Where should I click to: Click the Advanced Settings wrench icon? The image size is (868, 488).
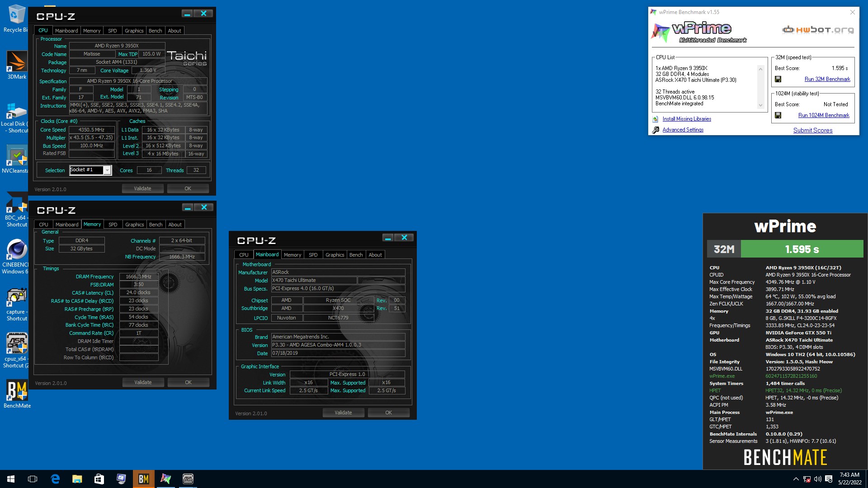(x=656, y=130)
